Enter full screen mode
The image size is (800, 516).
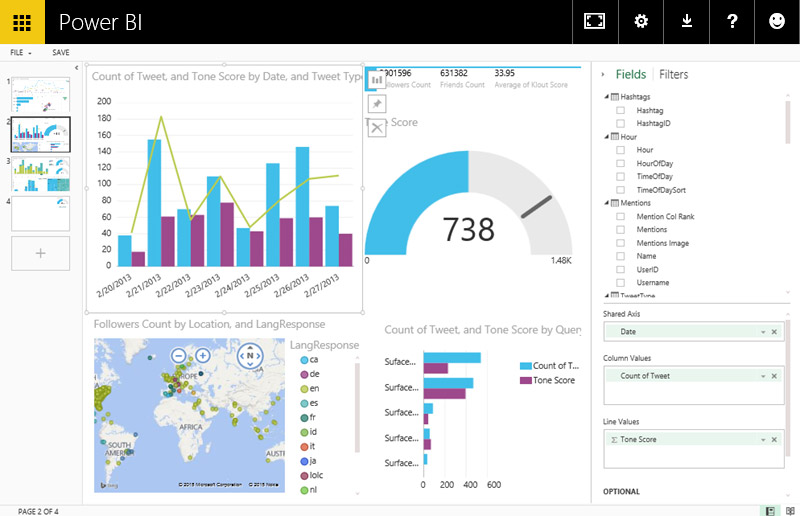[594, 21]
